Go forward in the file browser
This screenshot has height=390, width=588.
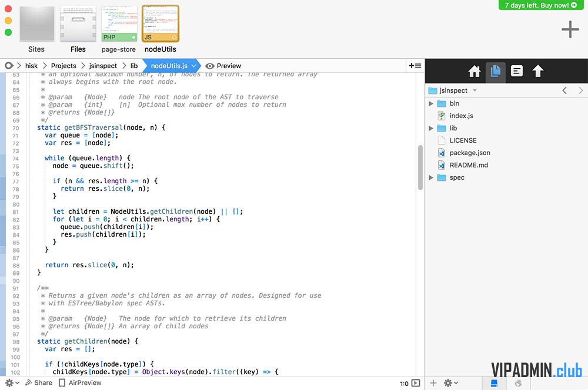point(581,90)
